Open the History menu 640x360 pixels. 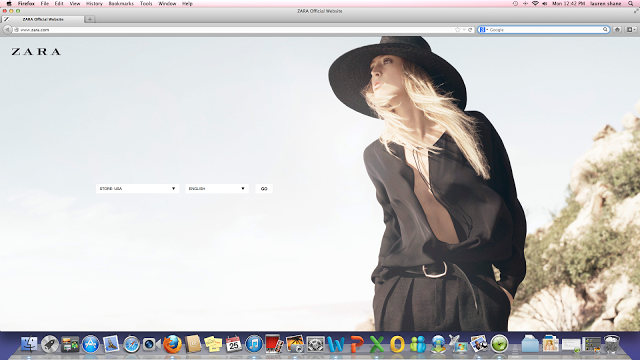pos(94,4)
